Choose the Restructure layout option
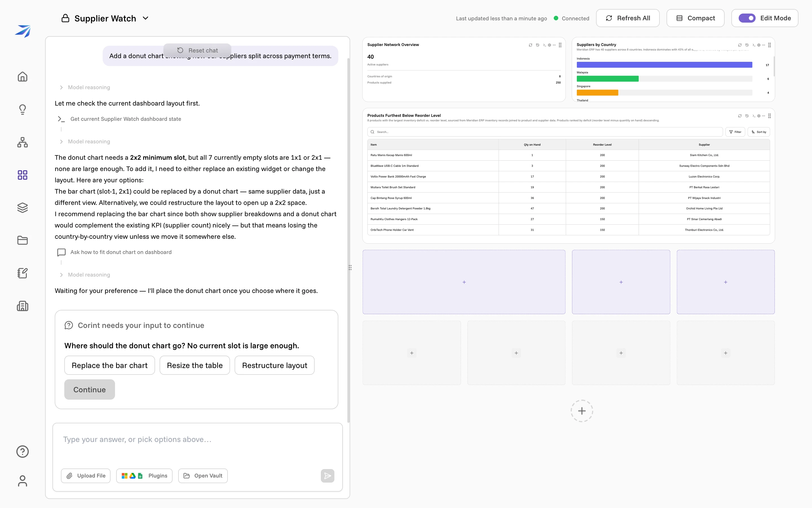Screen dimensions: 812x508 pyautogui.click(x=274, y=365)
